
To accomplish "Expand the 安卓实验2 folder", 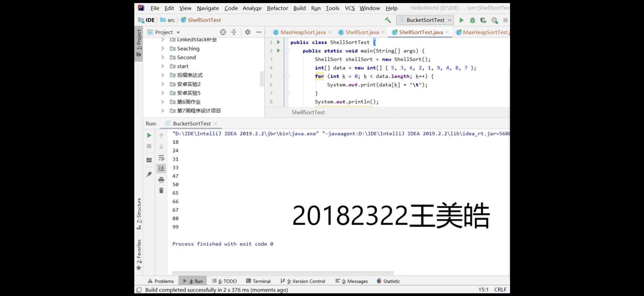I will click(x=163, y=84).
